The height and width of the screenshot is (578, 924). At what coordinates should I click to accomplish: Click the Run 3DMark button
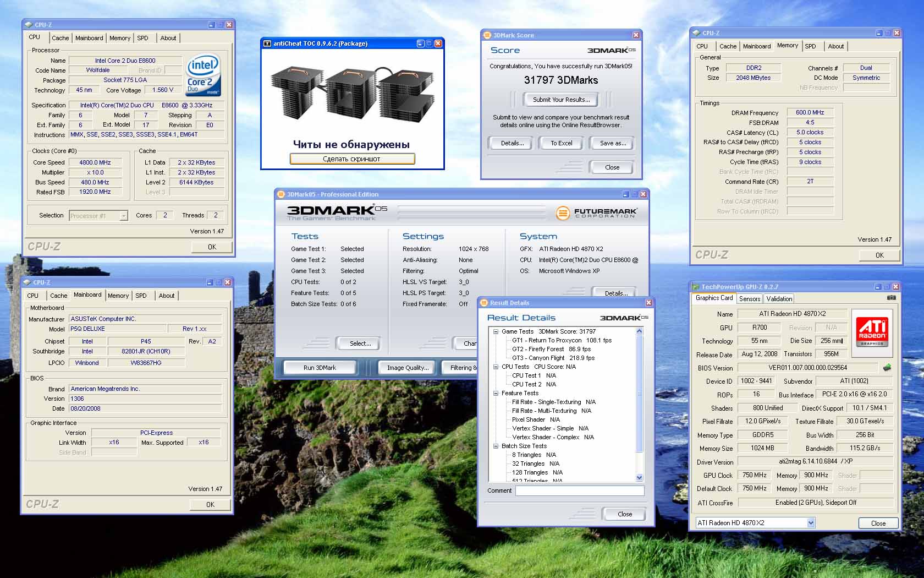[320, 368]
